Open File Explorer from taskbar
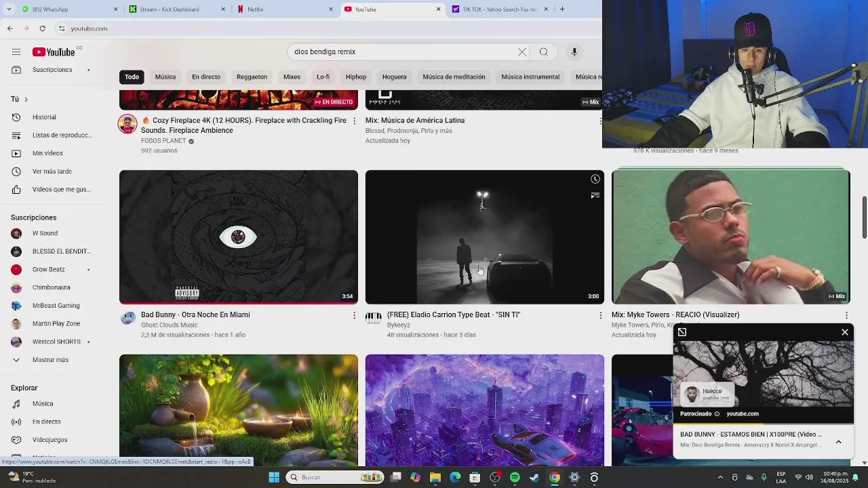Viewport: 868px width, 488px height. pos(435,477)
